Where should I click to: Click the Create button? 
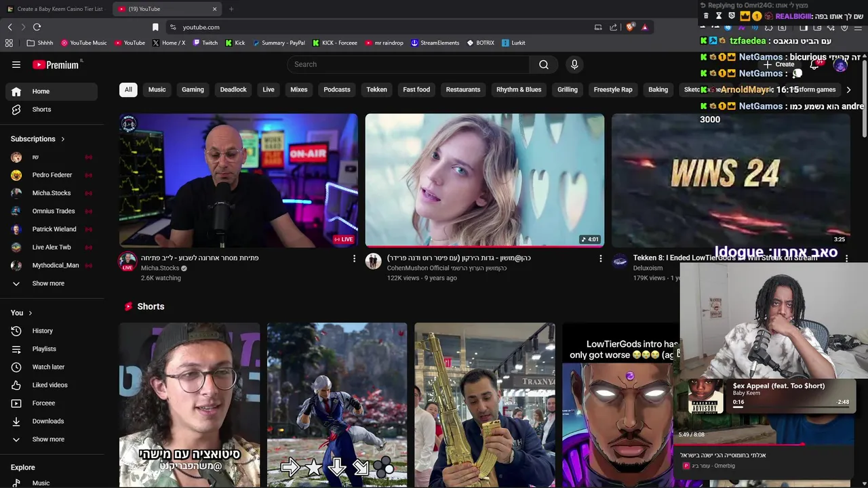(x=779, y=64)
